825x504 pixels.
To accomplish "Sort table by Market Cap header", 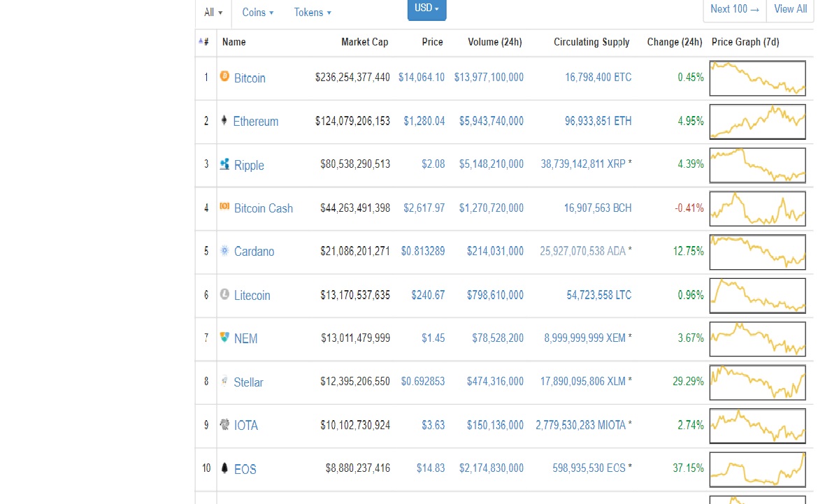I will coord(365,41).
